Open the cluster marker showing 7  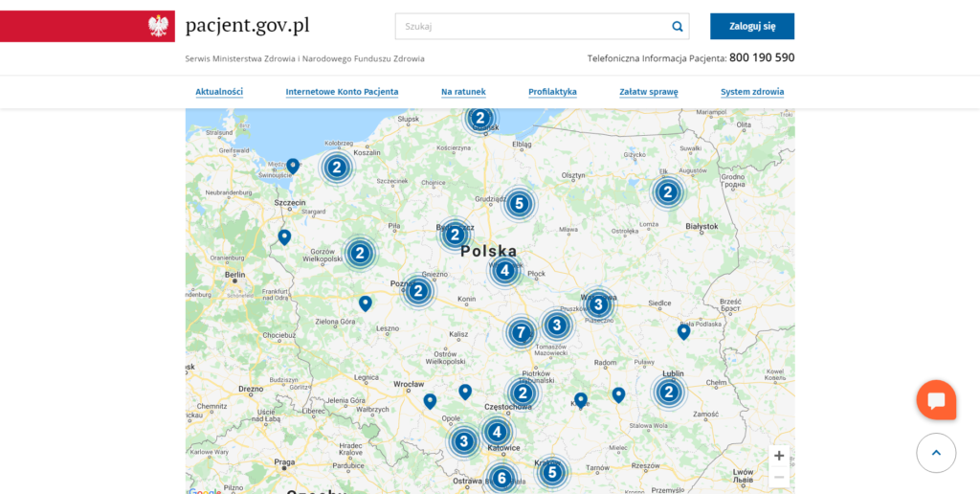(x=521, y=333)
